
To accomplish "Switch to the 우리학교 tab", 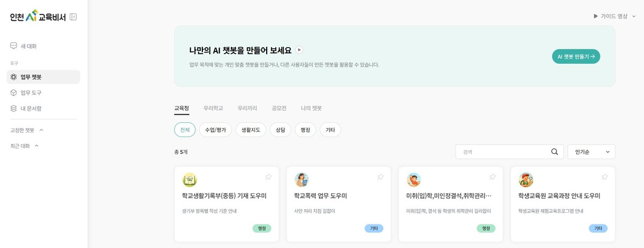I will click(x=213, y=108).
